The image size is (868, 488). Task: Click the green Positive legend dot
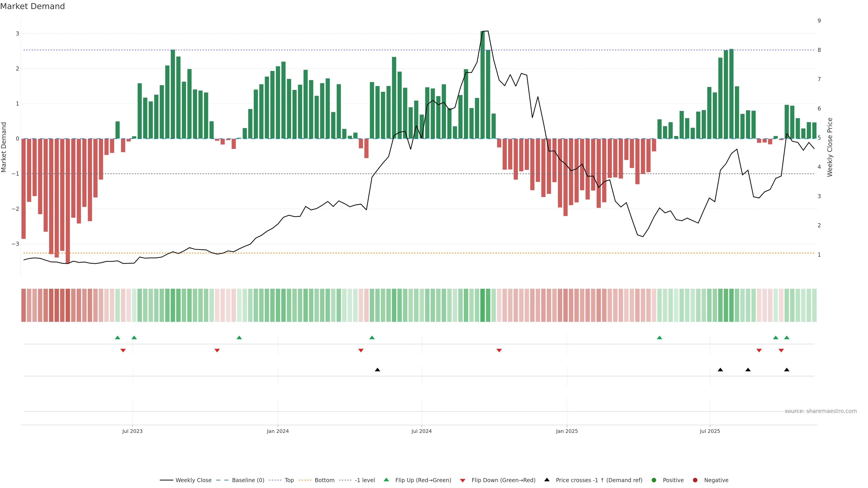[654, 480]
